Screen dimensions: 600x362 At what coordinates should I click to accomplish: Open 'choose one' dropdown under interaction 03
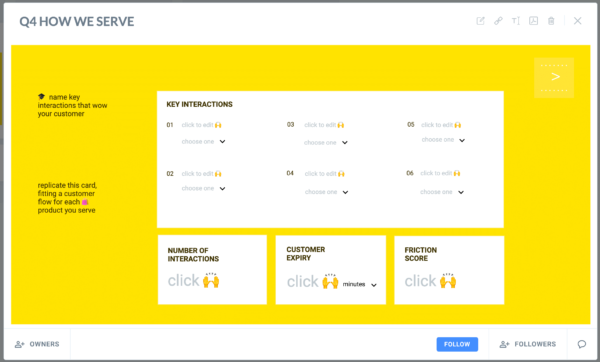(326, 142)
